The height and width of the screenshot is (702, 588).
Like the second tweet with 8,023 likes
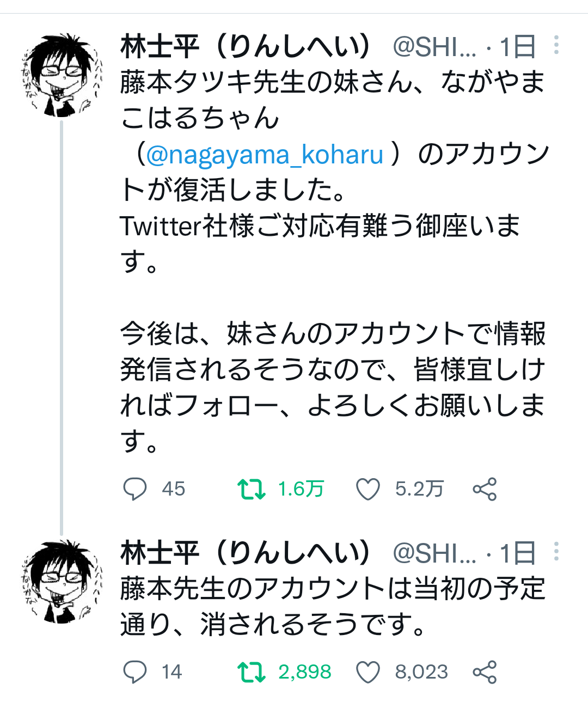[x=367, y=672]
